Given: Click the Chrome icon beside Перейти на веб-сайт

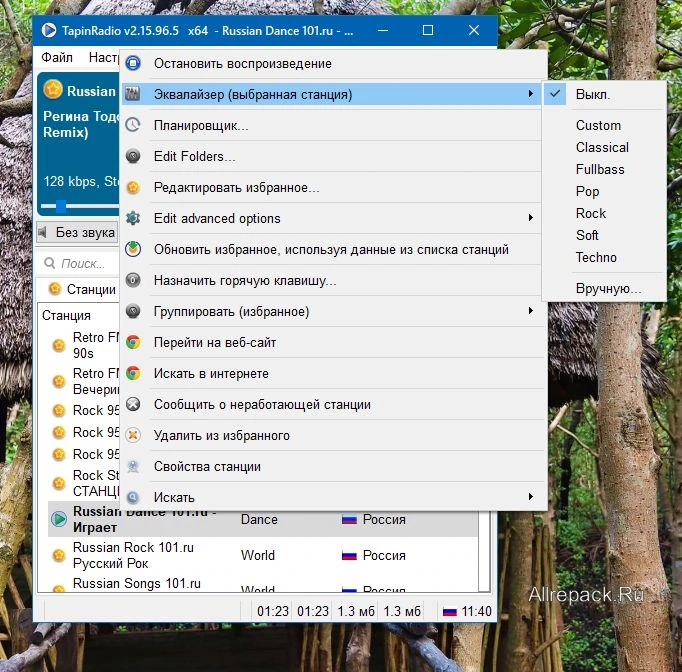Looking at the screenshot, I should pos(133,342).
